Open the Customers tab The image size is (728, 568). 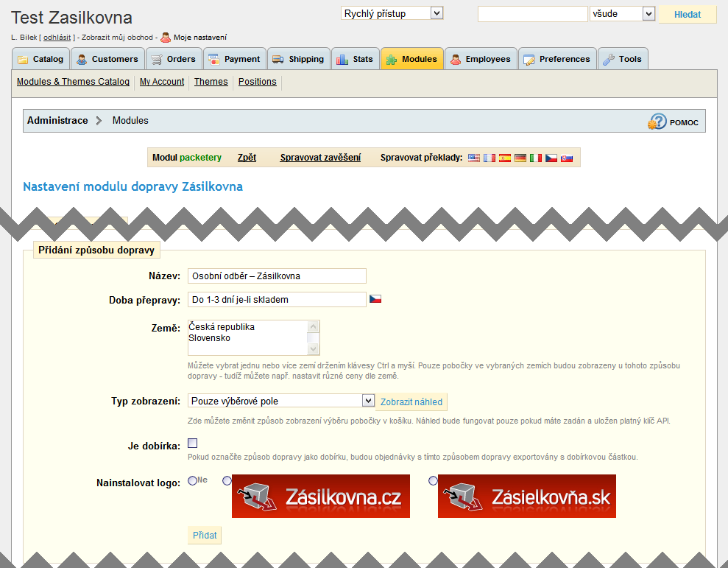pyautogui.click(x=107, y=59)
